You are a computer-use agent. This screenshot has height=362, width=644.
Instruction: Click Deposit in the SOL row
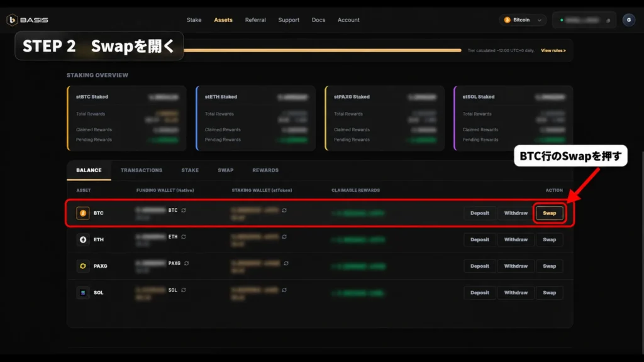(480, 293)
